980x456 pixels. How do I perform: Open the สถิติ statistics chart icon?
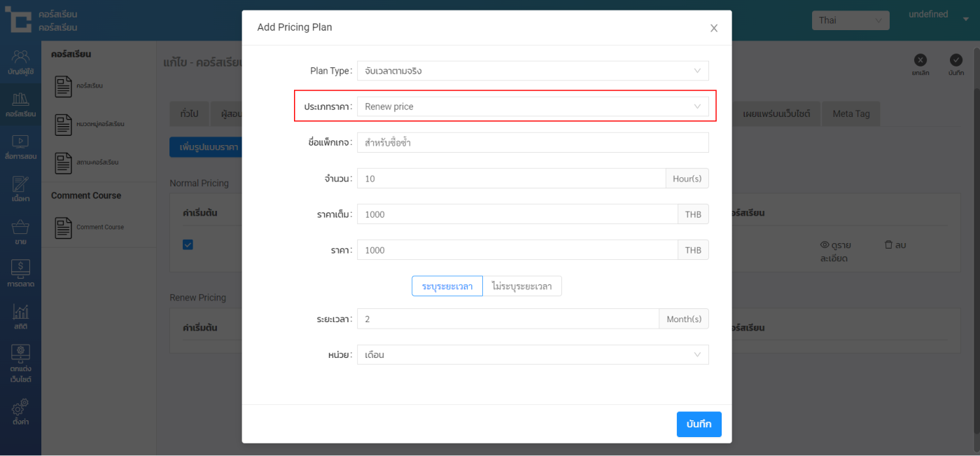(20, 317)
